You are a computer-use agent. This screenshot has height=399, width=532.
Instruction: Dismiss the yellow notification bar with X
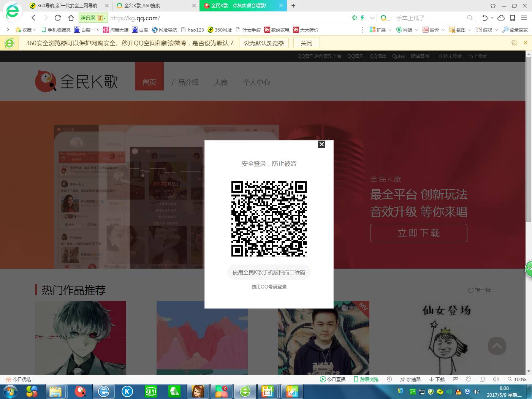coord(526,43)
